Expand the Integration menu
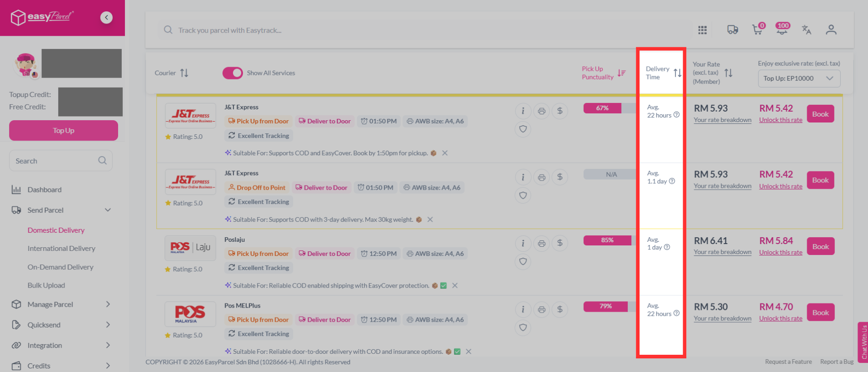 point(108,345)
